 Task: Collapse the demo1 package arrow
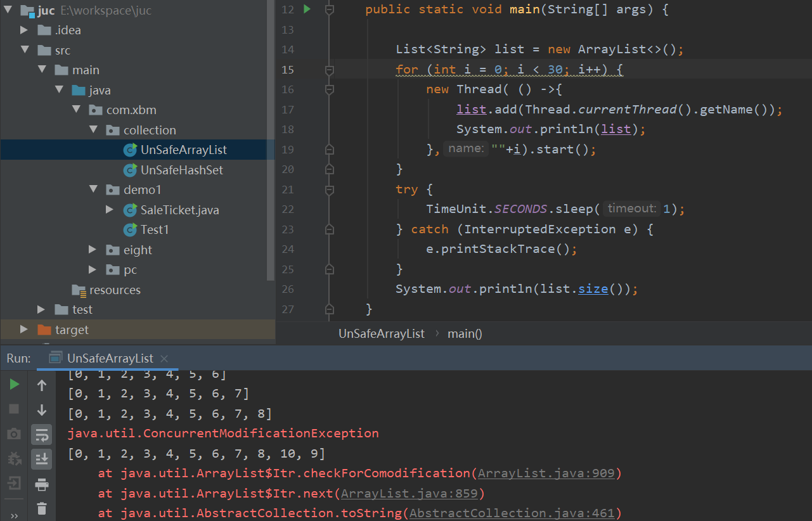tap(93, 190)
